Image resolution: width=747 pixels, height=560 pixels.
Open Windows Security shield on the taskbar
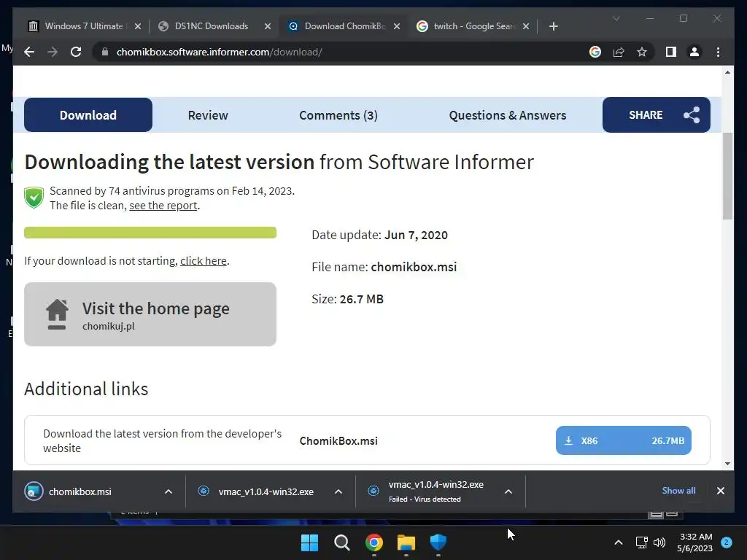click(x=438, y=542)
